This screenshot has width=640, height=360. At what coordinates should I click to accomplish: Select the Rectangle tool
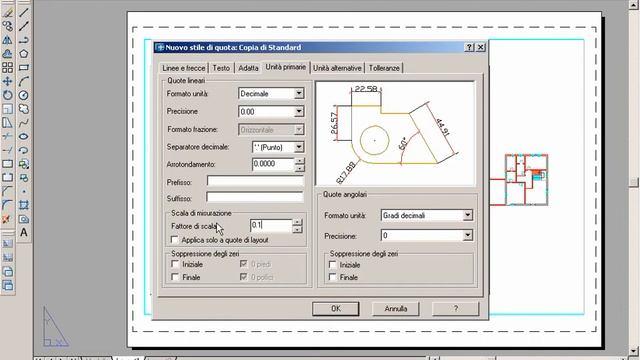[24, 67]
